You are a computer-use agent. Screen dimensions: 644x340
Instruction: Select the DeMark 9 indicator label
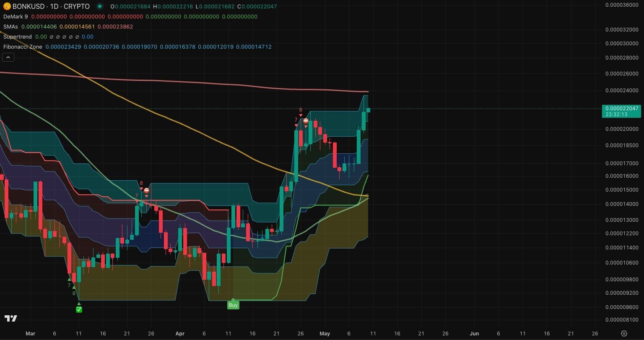15,16
